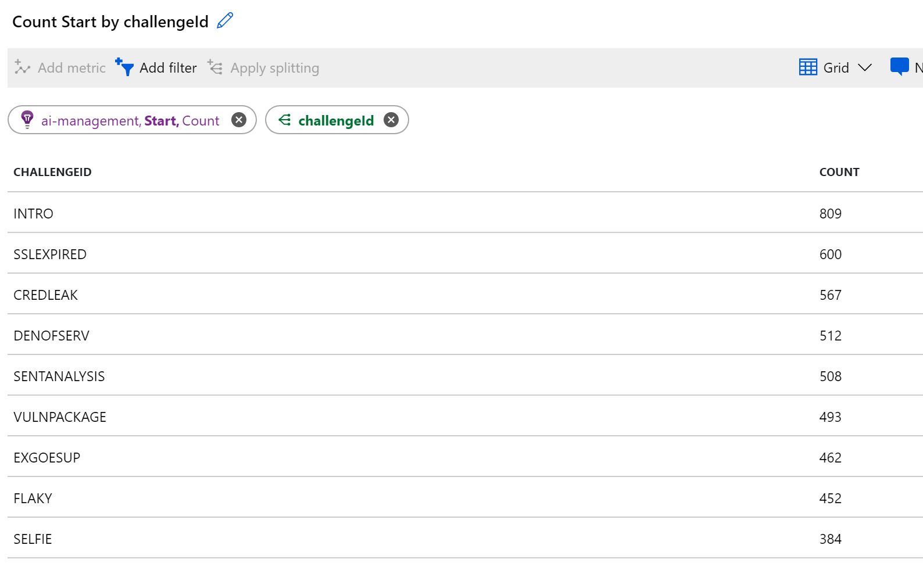Click the lightbulb icon in metric pill
This screenshot has width=923, height=588.
click(27, 119)
